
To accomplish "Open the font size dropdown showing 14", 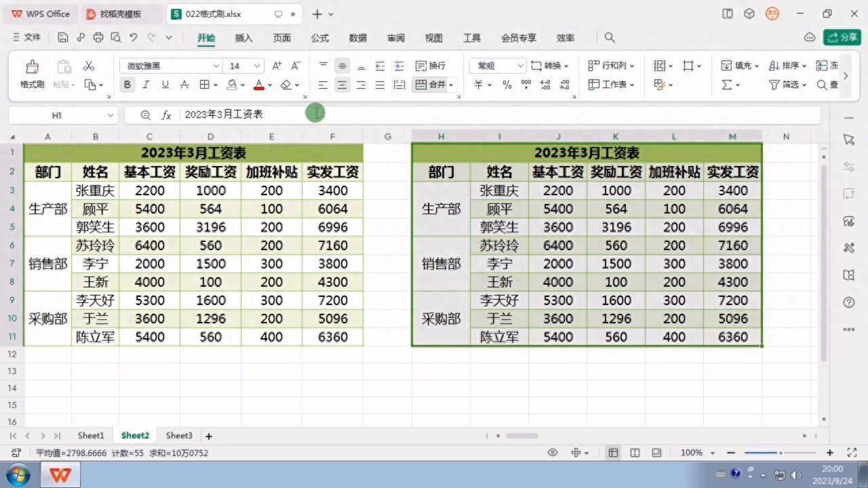I will click(257, 66).
